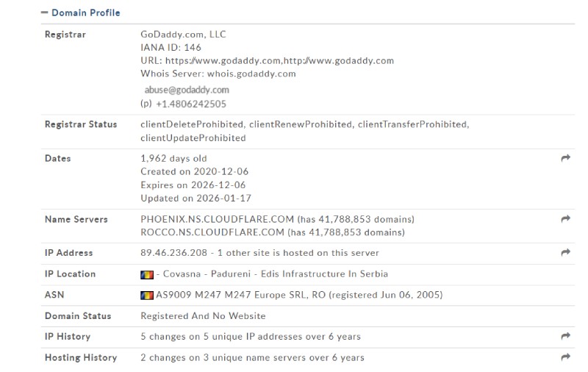Click the flag icon next to AS9009

pos(147,296)
